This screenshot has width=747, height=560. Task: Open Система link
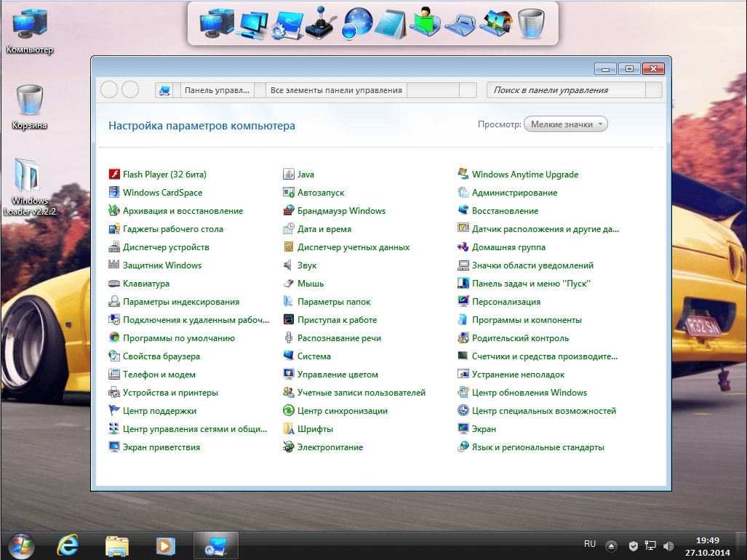point(314,356)
